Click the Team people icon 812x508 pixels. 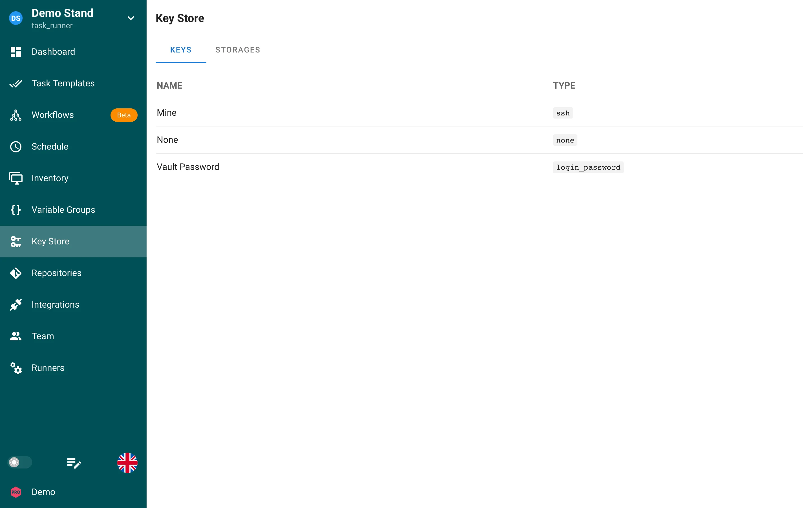click(16, 336)
